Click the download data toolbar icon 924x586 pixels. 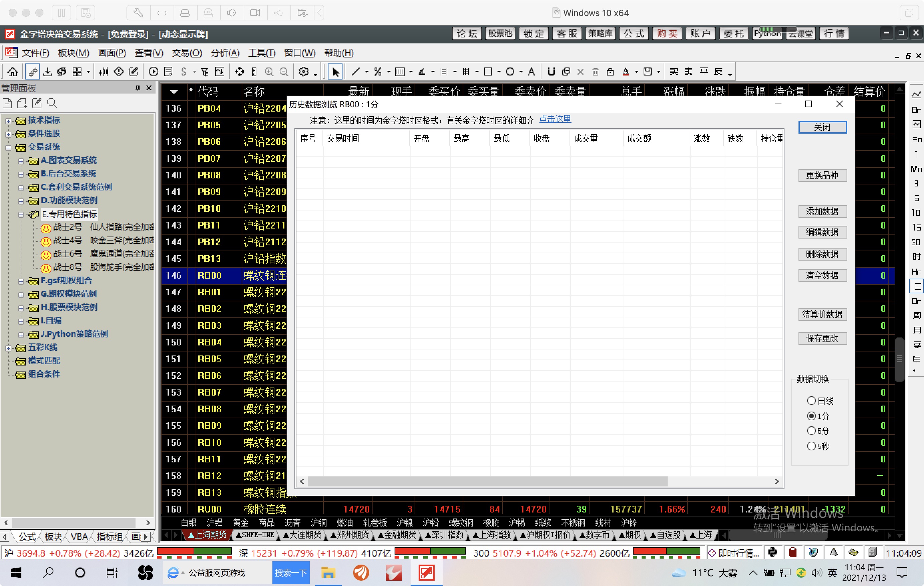click(x=48, y=71)
